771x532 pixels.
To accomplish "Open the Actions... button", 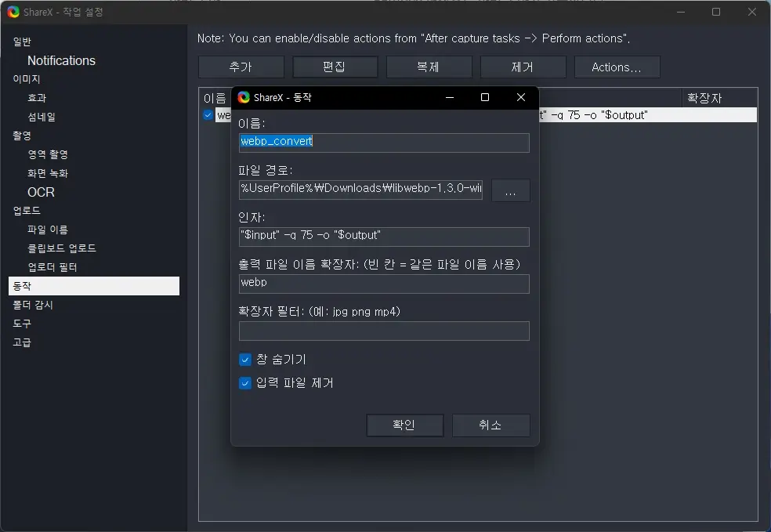I will [617, 67].
